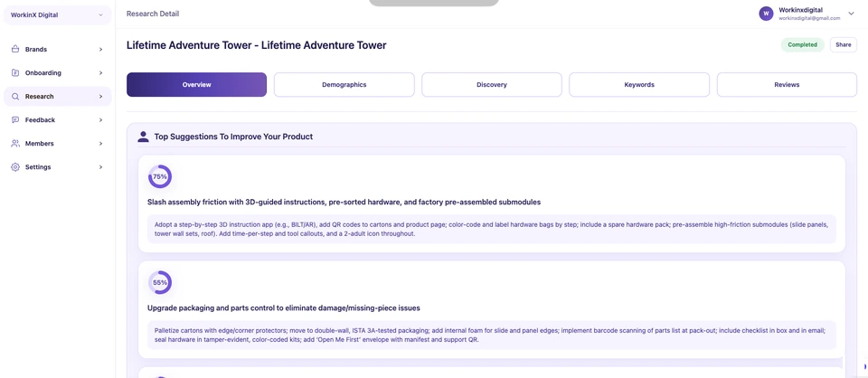The image size is (868, 378).
Task: Click the Settings gear icon
Action: [x=15, y=167]
